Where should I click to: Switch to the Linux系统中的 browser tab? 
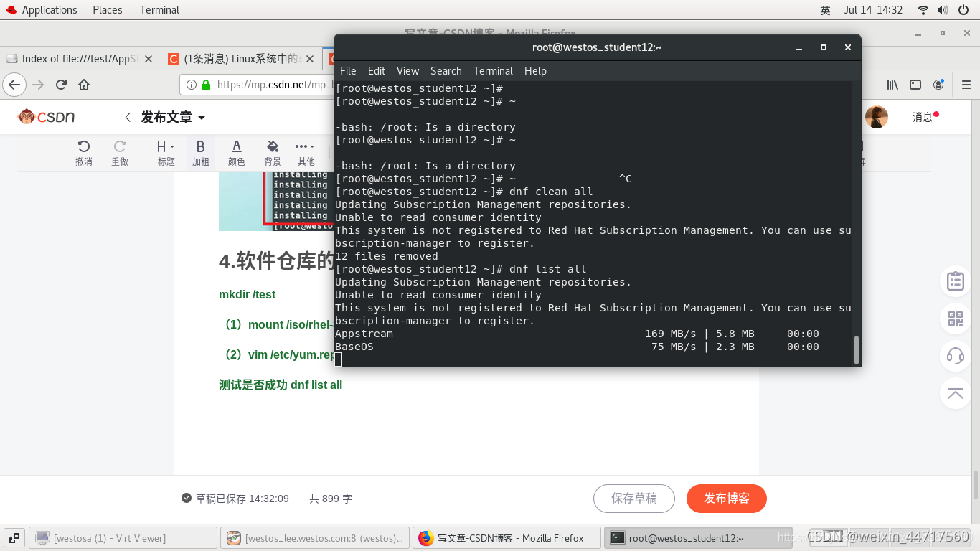pos(237,60)
